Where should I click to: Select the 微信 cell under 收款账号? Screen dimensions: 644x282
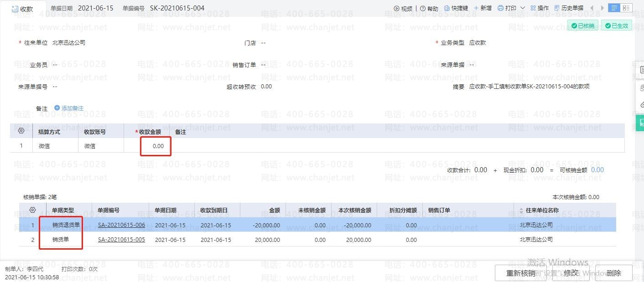click(101, 146)
